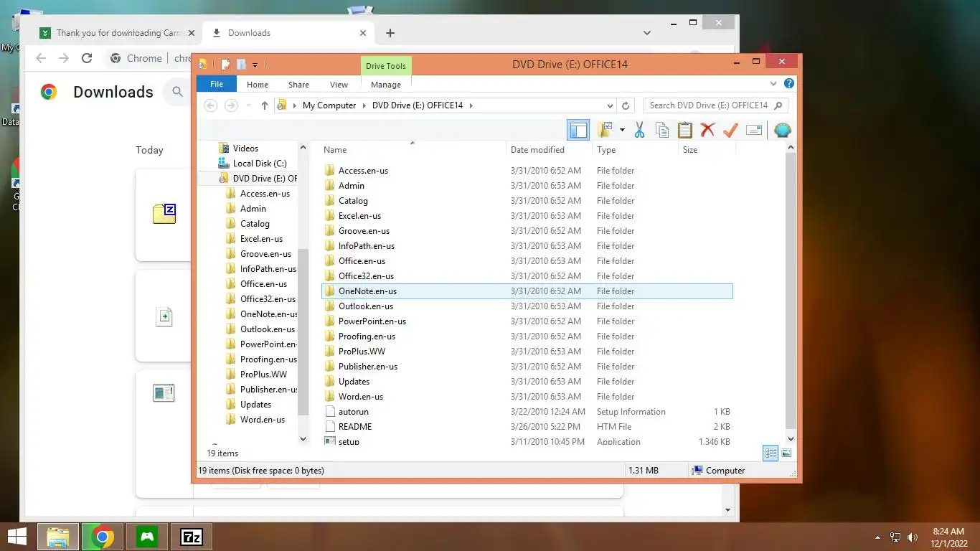The height and width of the screenshot is (551, 980).
Task: Click the Drive Tools contextual tab
Action: tap(386, 66)
